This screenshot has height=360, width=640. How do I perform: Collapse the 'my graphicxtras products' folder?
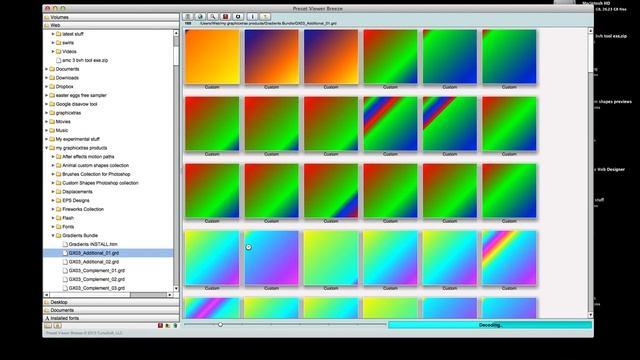click(47, 148)
